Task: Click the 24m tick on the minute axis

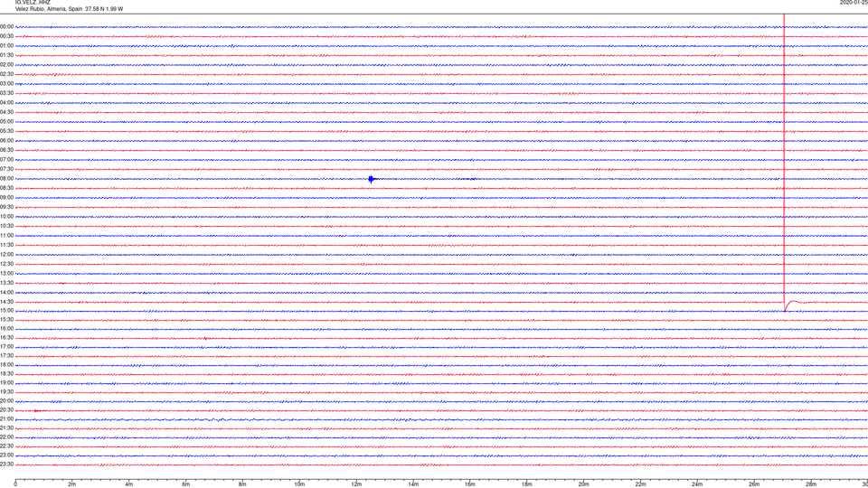Action: pyautogui.click(x=697, y=484)
